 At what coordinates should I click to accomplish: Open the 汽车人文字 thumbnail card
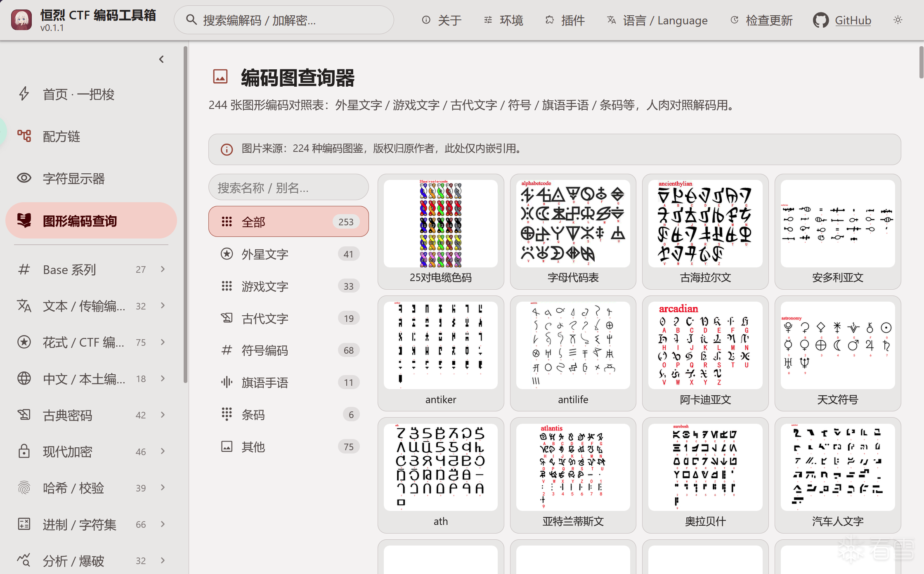click(838, 475)
